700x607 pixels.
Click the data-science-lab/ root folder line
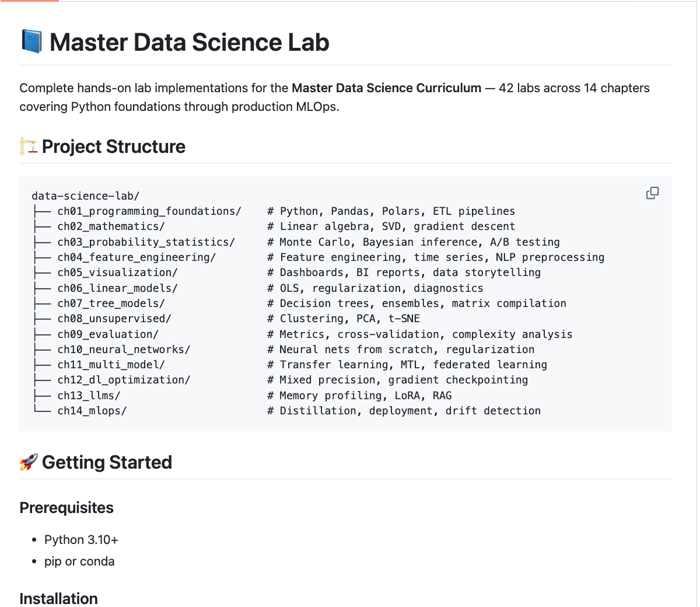[x=86, y=196]
